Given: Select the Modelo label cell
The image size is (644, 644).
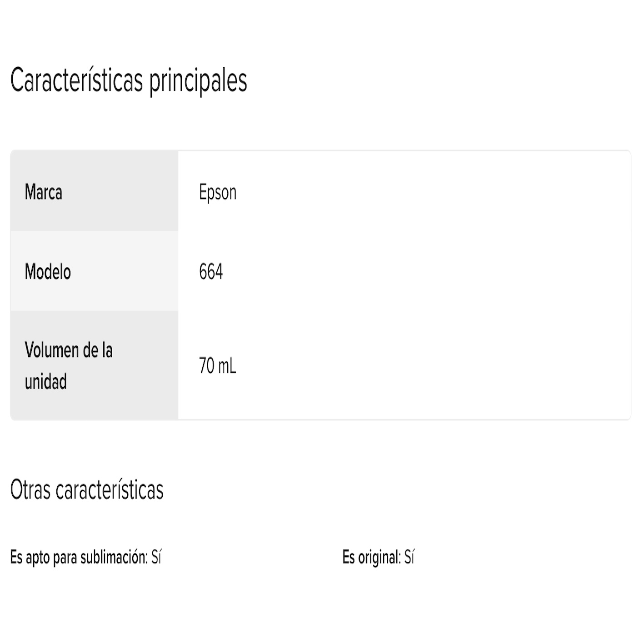Looking at the screenshot, I should pos(94,271).
